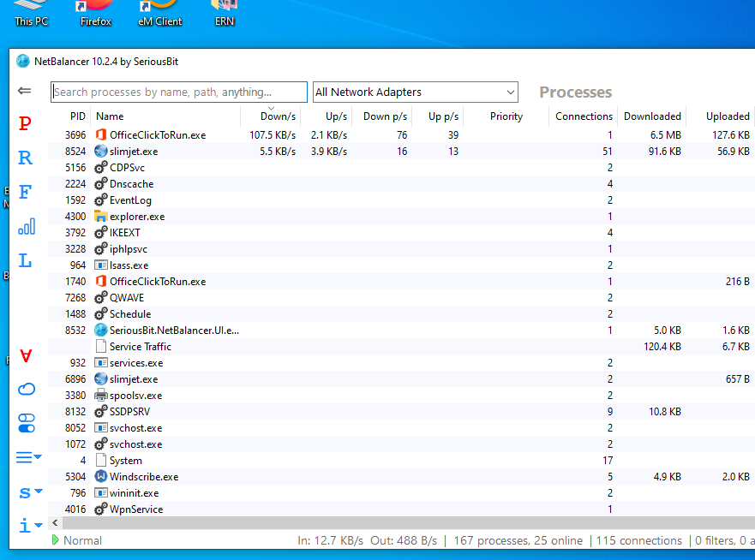Open the hamburger menu dropdown in the sidebar
The height and width of the screenshot is (560, 755).
[x=28, y=456]
